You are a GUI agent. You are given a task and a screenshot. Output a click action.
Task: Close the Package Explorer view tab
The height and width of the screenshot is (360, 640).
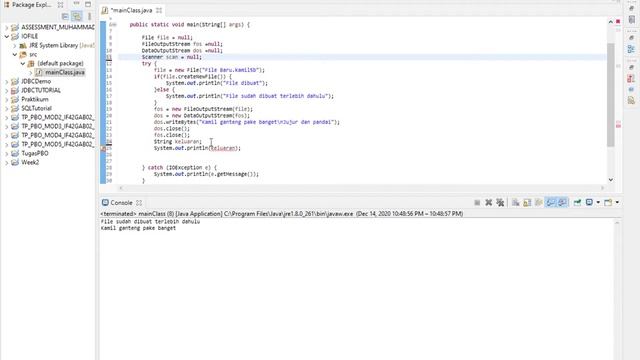[x=60, y=5]
